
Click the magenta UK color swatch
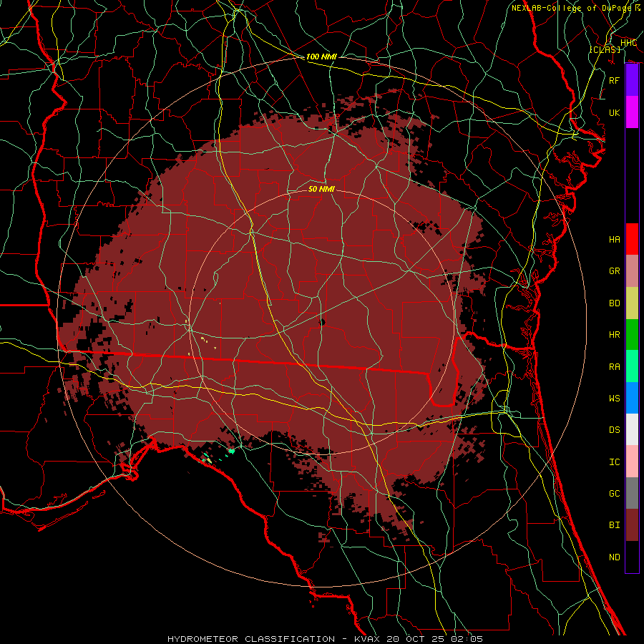(x=632, y=112)
